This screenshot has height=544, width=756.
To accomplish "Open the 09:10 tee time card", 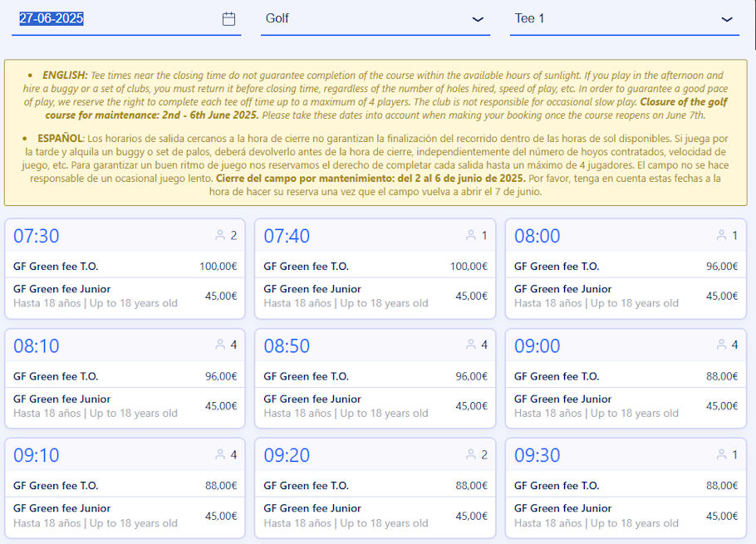I will tap(37, 455).
